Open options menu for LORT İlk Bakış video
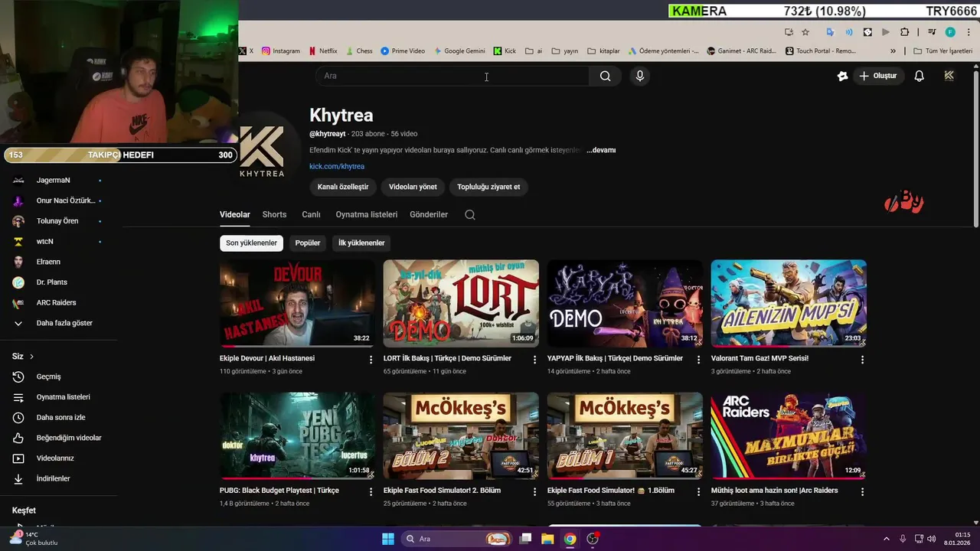The width and height of the screenshot is (980, 551). click(534, 360)
